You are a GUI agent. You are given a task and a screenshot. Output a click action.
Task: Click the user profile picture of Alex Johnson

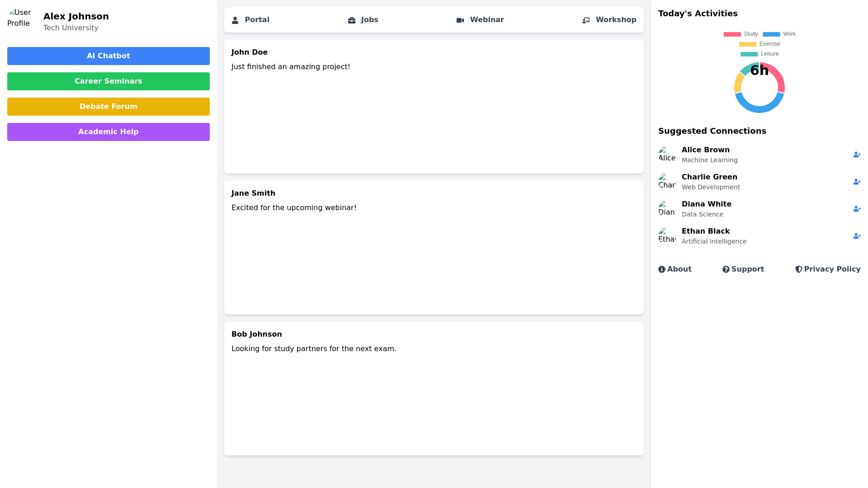click(x=20, y=18)
